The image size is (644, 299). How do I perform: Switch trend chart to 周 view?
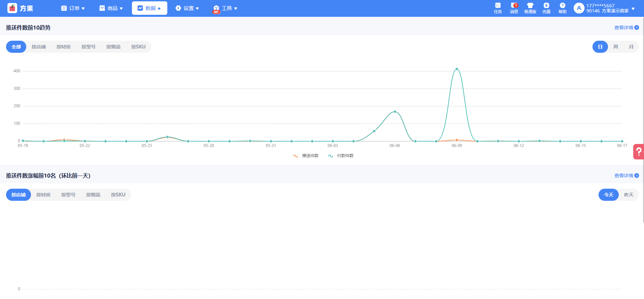pyautogui.click(x=616, y=47)
